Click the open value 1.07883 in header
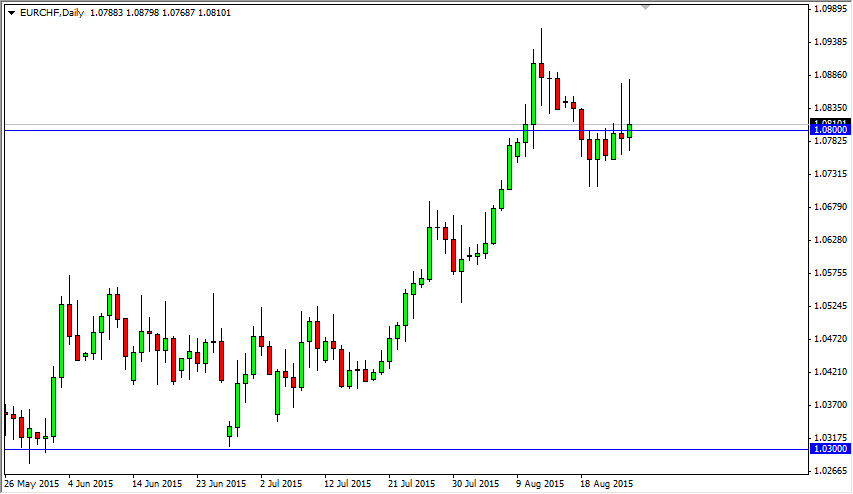The image size is (853, 494). (x=106, y=13)
